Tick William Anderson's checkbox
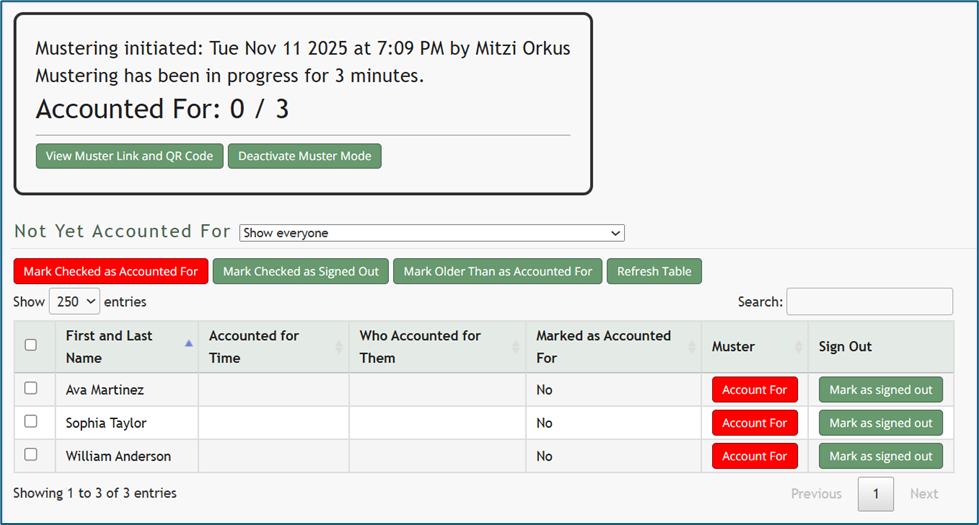 31,454
